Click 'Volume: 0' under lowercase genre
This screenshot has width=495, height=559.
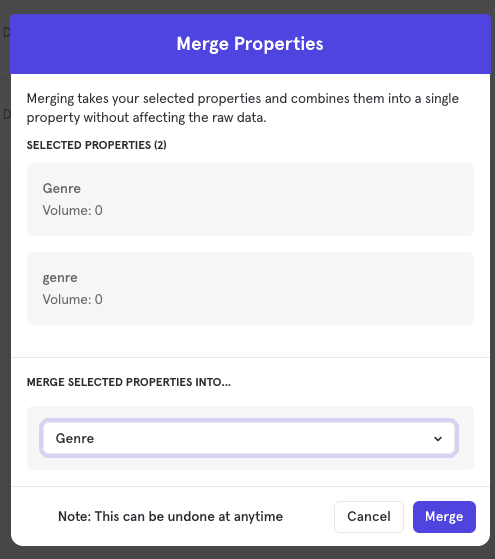pyautogui.click(x=73, y=299)
